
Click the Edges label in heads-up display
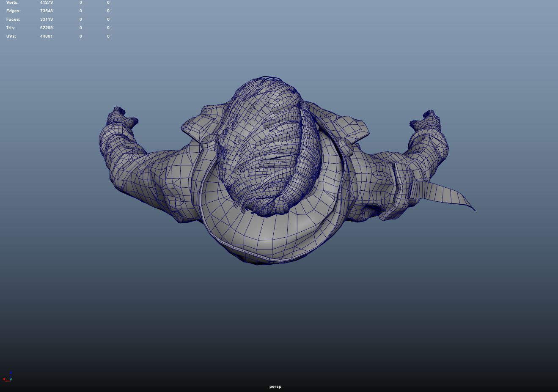click(x=14, y=11)
